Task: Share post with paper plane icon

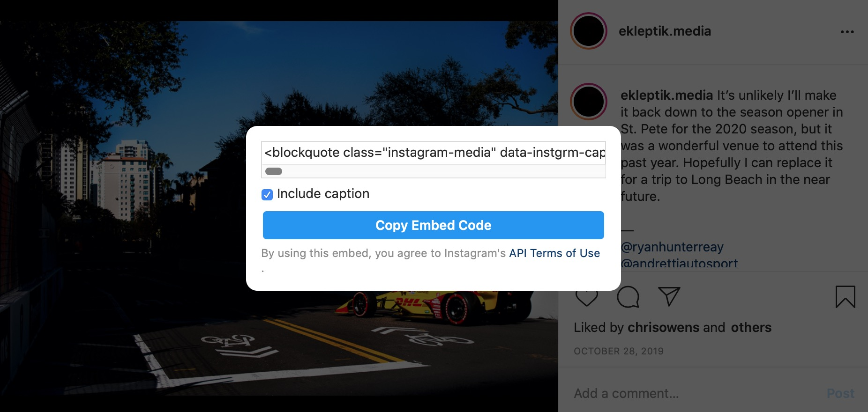Action: point(669,296)
